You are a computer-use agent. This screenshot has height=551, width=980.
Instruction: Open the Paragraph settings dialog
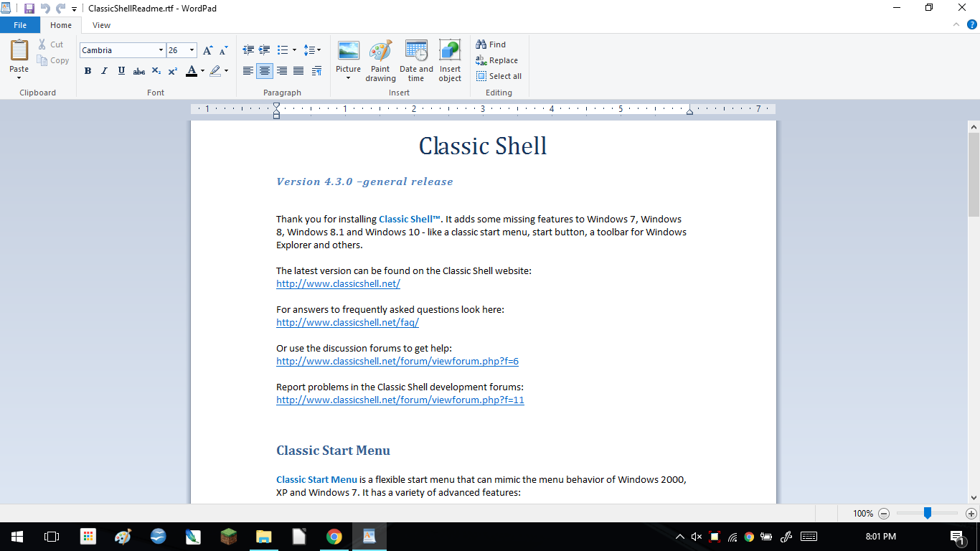pos(316,71)
